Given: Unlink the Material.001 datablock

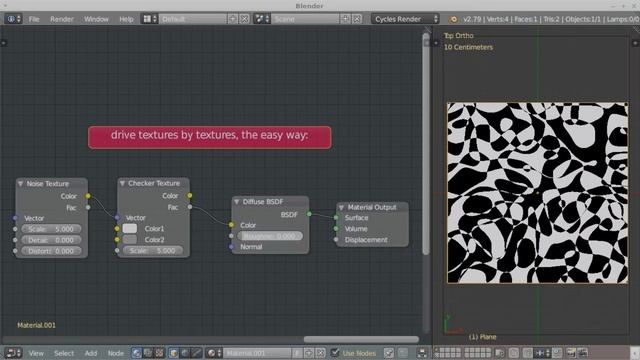Looking at the screenshot, I should [320, 353].
